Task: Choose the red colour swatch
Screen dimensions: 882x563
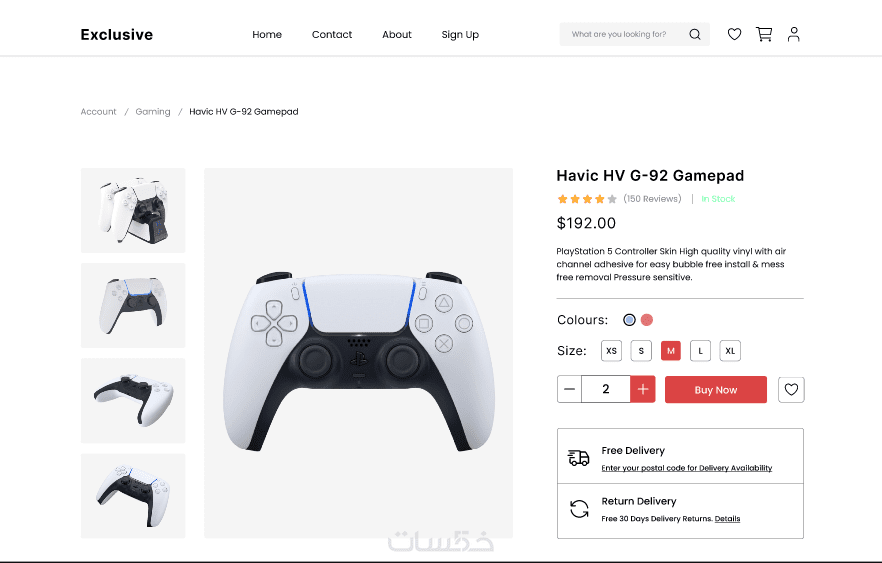Action: pyautogui.click(x=647, y=320)
